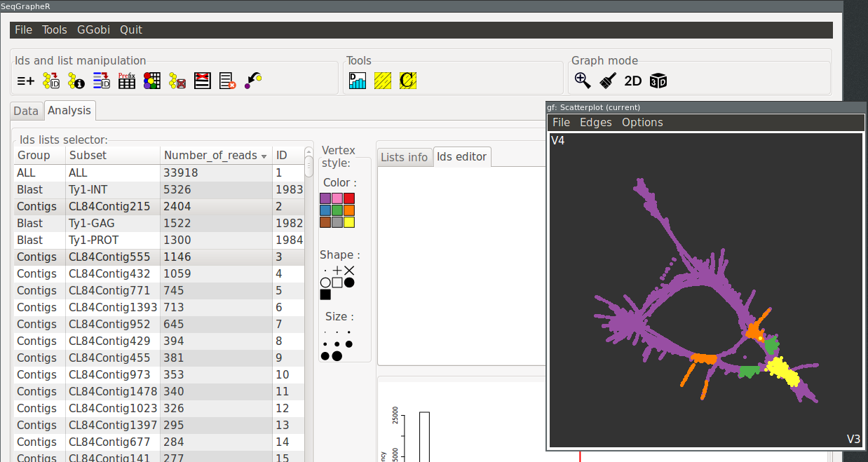Image resolution: width=868 pixels, height=462 pixels.
Task: Choose the filled square vertex shape
Action: pyautogui.click(x=325, y=294)
